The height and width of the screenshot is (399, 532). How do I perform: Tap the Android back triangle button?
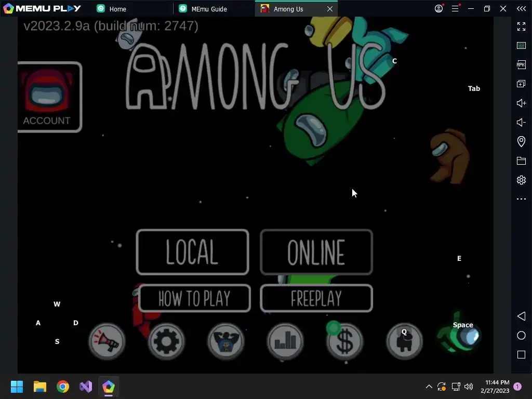click(521, 316)
